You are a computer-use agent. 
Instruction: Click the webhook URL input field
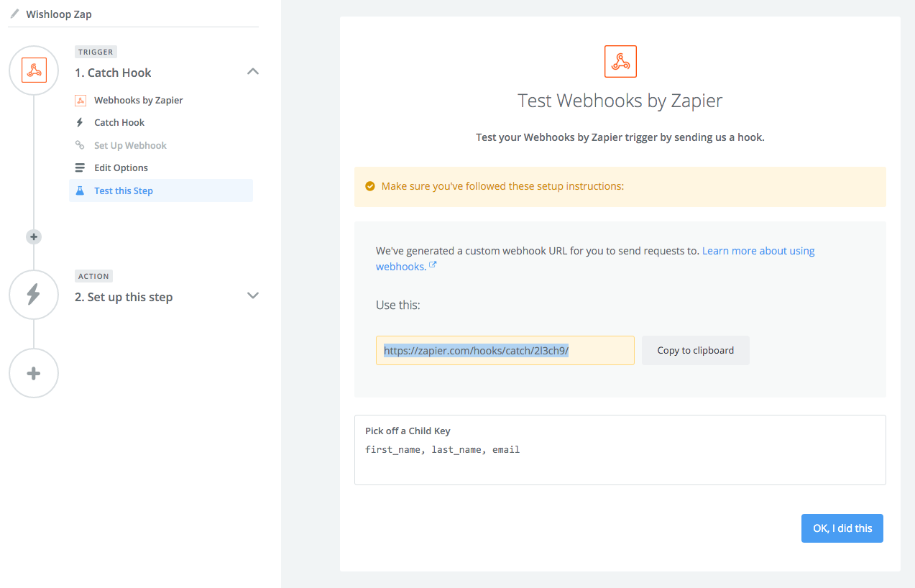click(x=505, y=351)
